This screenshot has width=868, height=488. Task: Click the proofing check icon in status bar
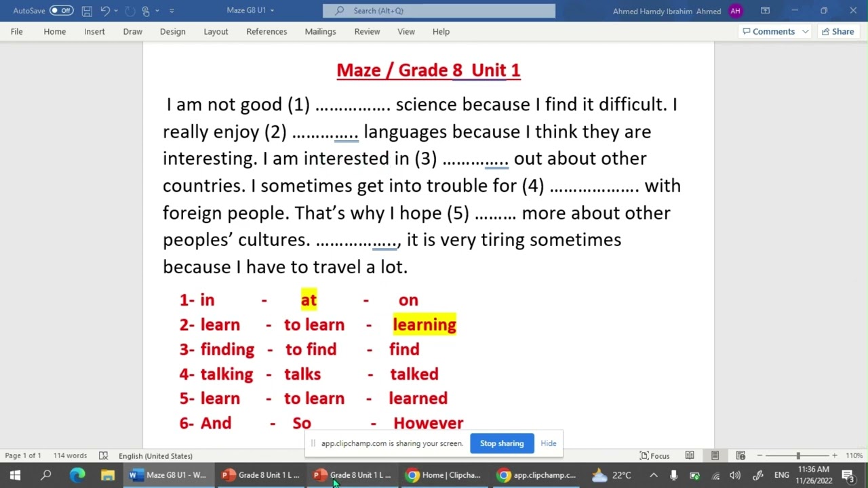(x=103, y=455)
